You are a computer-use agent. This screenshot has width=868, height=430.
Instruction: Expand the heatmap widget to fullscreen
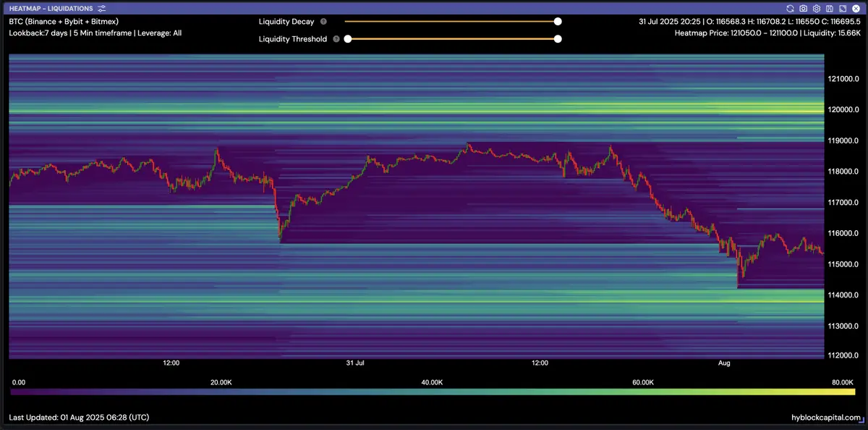click(x=841, y=8)
